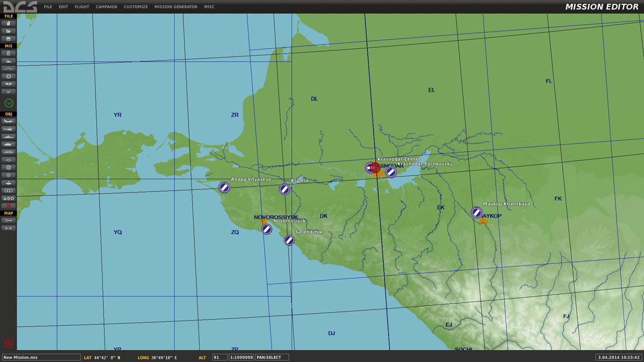Select the Anapa-Vityazevo airfield marker

point(224,187)
